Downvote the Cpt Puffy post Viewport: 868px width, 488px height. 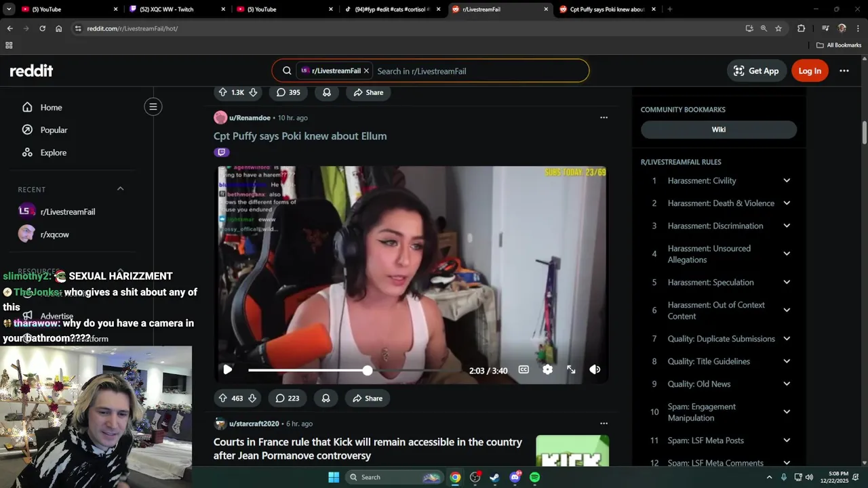(x=252, y=399)
